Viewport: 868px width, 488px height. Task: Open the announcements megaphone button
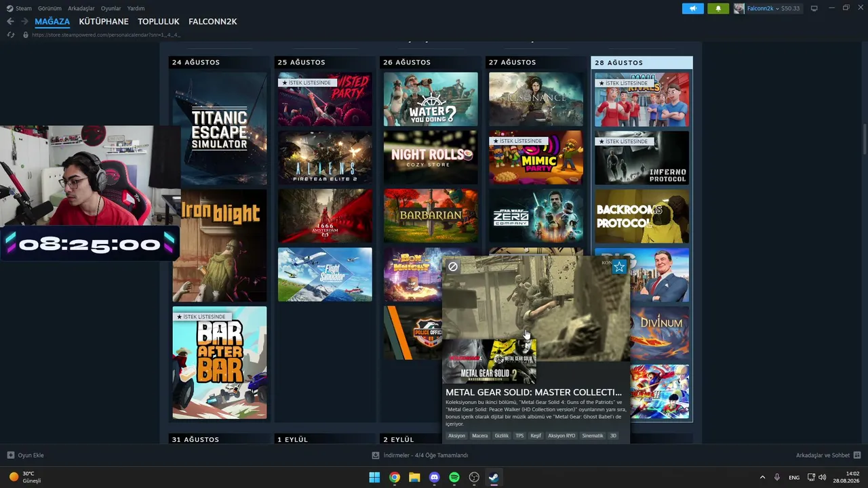[x=693, y=8]
